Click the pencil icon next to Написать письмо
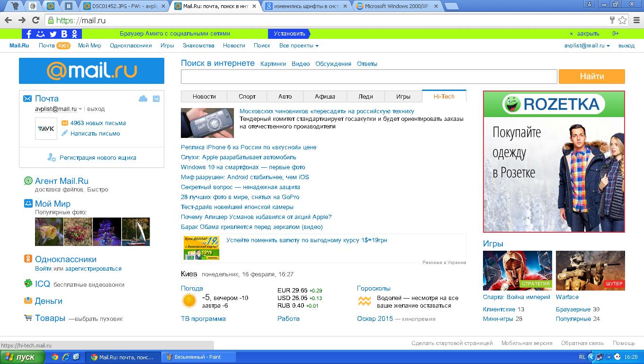The width and height of the screenshot is (644, 364). pyautogui.click(x=65, y=133)
